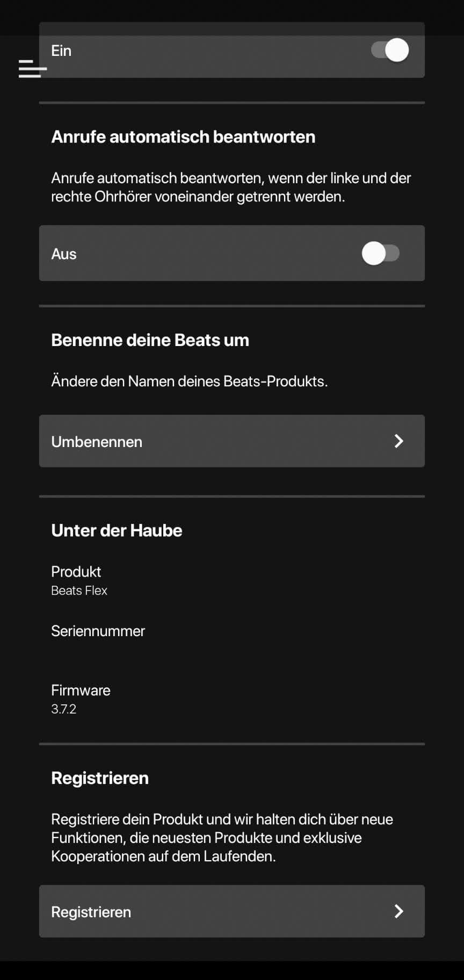Click the 'Aus' status label

tap(64, 254)
